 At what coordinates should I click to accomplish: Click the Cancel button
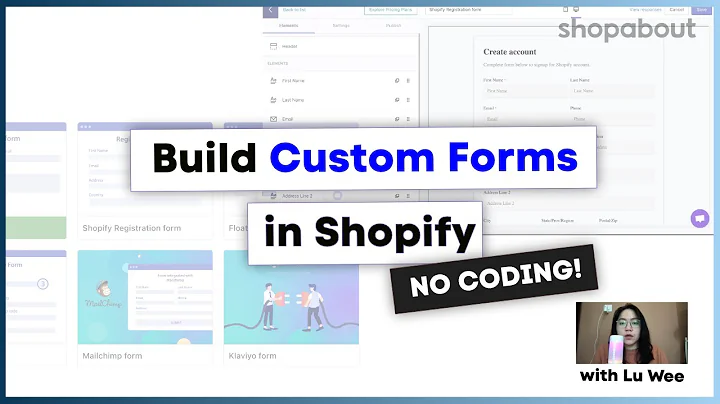[x=676, y=10]
